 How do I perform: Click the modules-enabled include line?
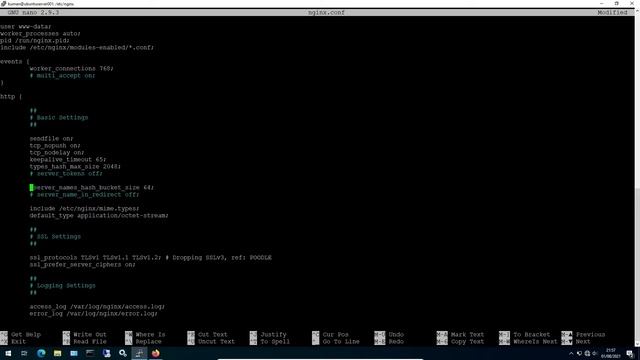point(77,47)
